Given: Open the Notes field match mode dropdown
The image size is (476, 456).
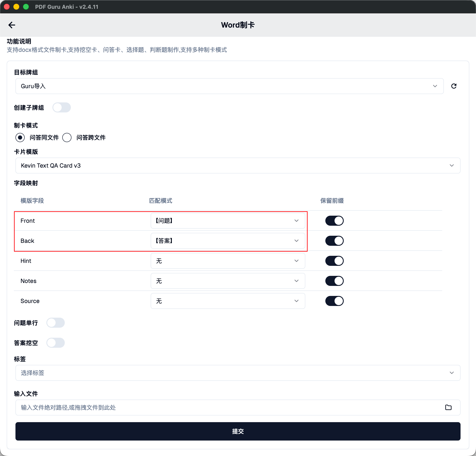Looking at the screenshot, I should (228, 281).
